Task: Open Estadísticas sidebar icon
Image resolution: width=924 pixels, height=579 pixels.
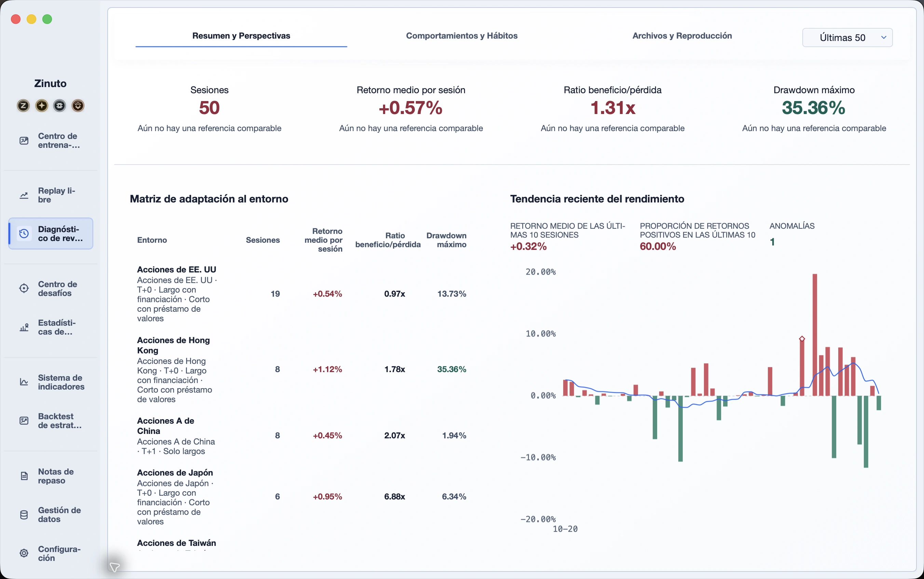Action: click(x=24, y=327)
